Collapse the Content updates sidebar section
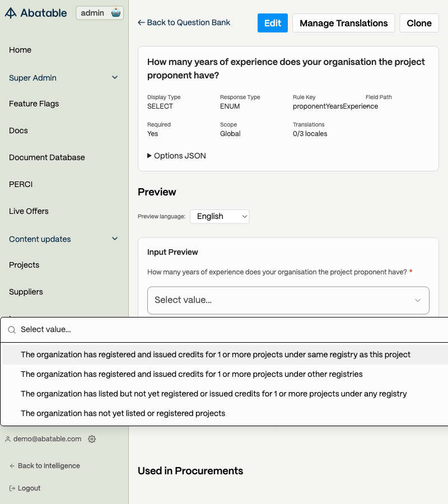Viewport: 448px width, 504px height. tap(115, 239)
